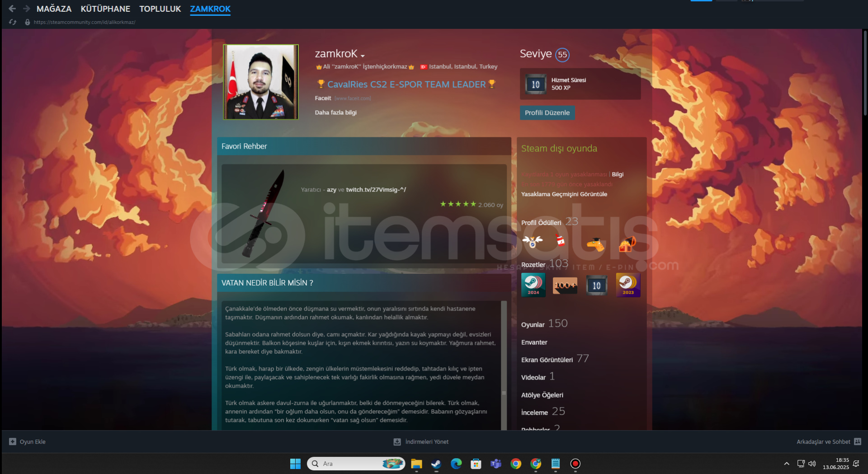
Task: Open the Profil Ödülleri section link
Action: pos(541,223)
